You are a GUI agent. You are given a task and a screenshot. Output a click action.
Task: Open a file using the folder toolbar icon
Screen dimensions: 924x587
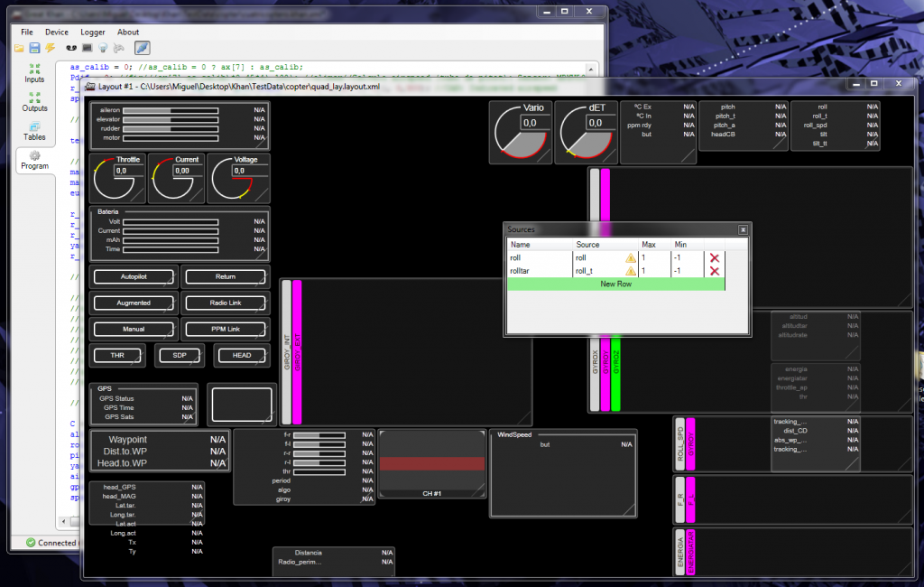point(19,48)
